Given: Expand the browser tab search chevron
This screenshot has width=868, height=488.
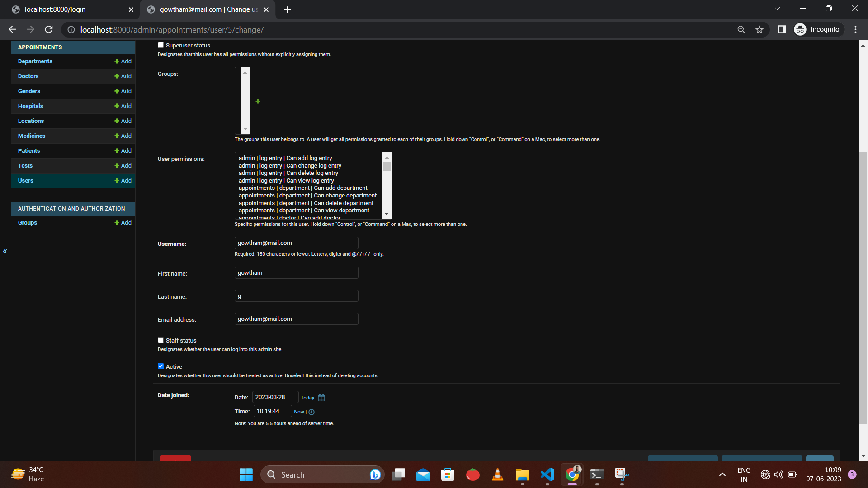Looking at the screenshot, I should coord(777,9).
